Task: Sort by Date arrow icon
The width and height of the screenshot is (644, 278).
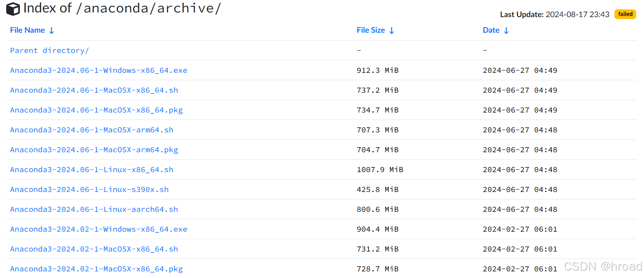Action: click(x=506, y=31)
